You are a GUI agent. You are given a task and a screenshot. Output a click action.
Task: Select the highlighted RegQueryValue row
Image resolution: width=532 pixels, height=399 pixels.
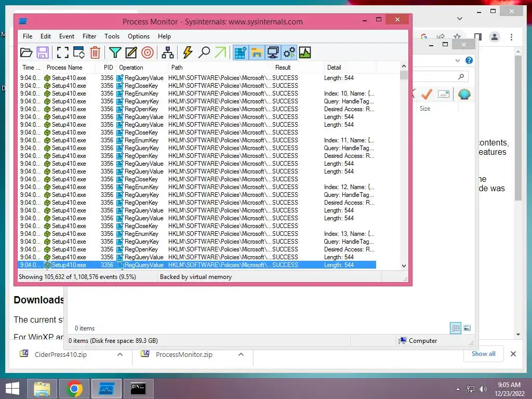click(197, 265)
